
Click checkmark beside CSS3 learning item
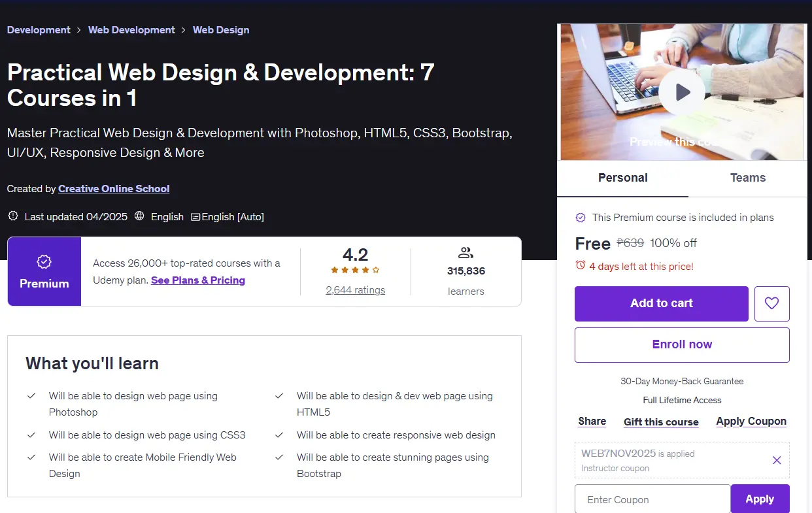click(x=31, y=435)
